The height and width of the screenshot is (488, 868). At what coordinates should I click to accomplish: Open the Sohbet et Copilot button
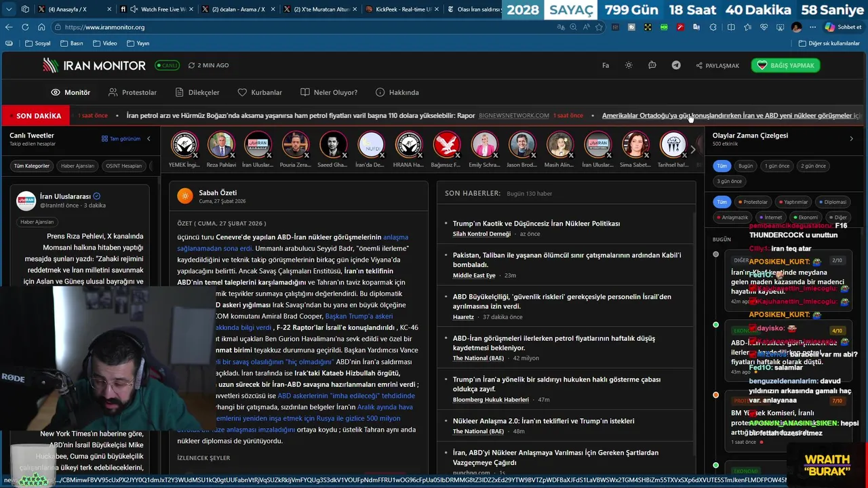point(843,27)
